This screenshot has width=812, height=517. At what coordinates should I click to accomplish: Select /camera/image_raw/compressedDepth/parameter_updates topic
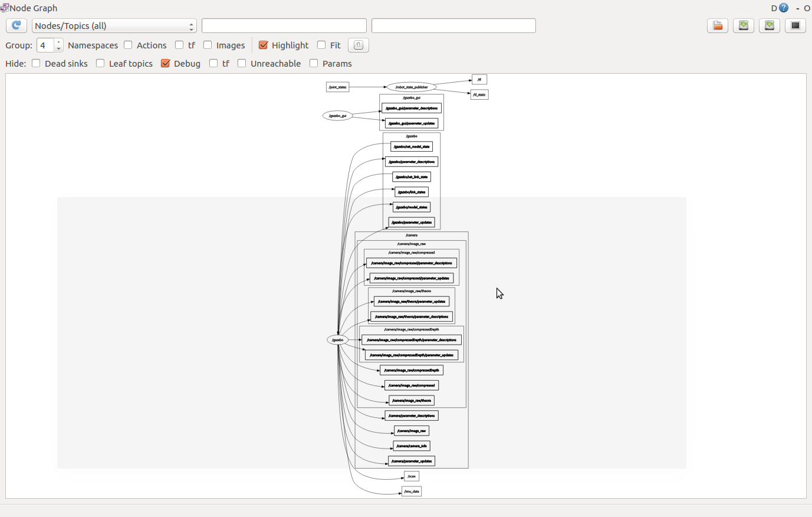click(x=412, y=355)
